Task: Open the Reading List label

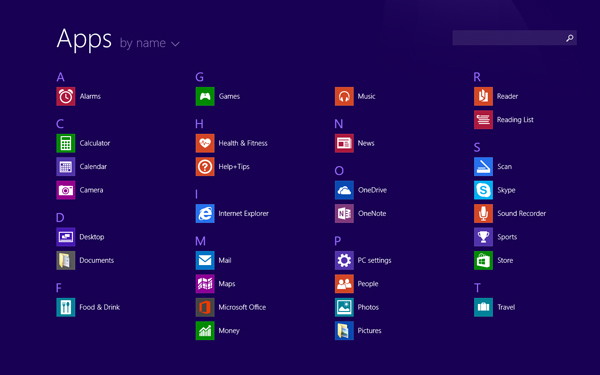Action: (515, 120)
